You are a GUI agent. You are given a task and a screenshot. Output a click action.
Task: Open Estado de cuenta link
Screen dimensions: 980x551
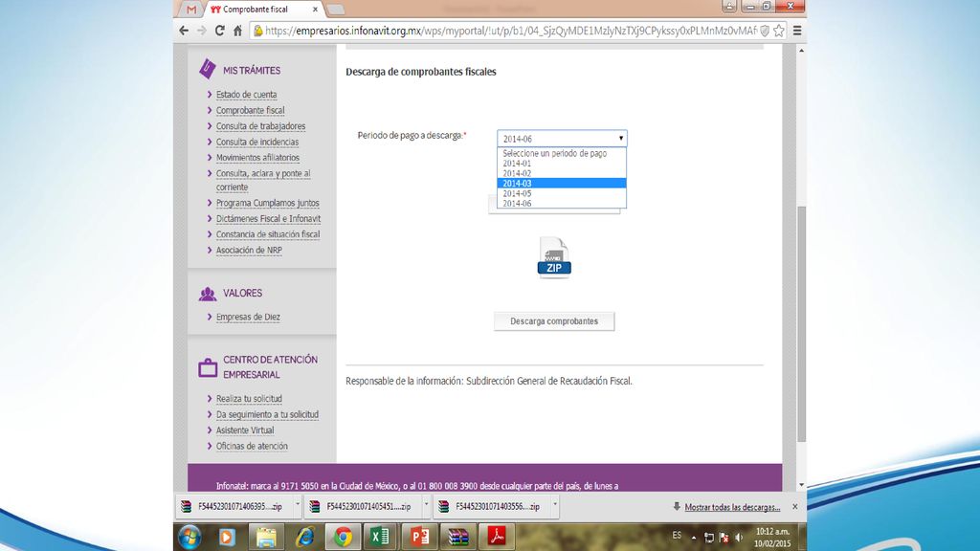coord(246,95)
